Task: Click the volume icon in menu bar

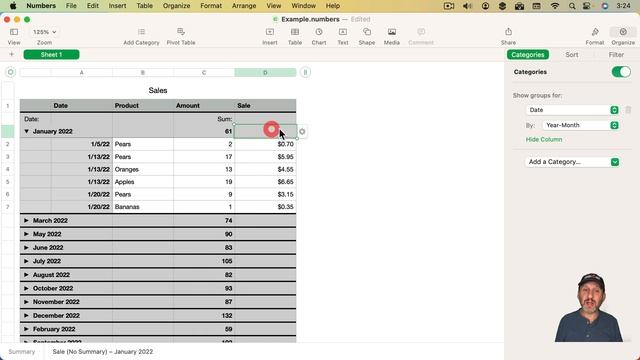Action: click(467, 6)
